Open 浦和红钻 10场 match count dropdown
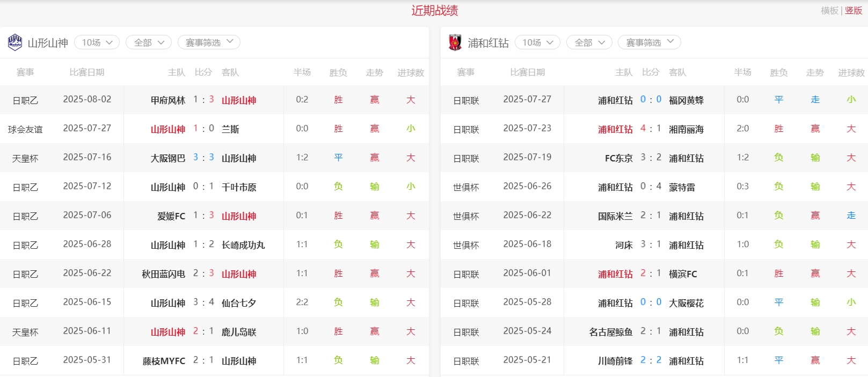 pyautogui.click(x=537, y=42)
